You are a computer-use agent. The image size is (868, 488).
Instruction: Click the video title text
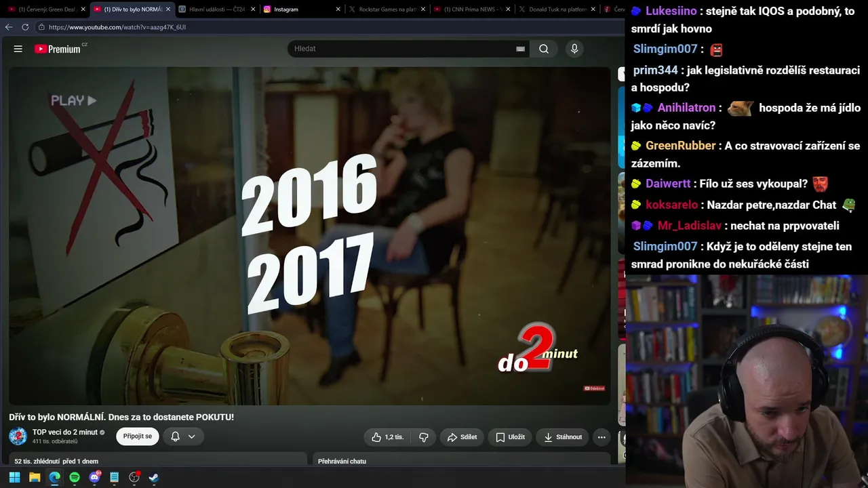click(x=121, y=418)
